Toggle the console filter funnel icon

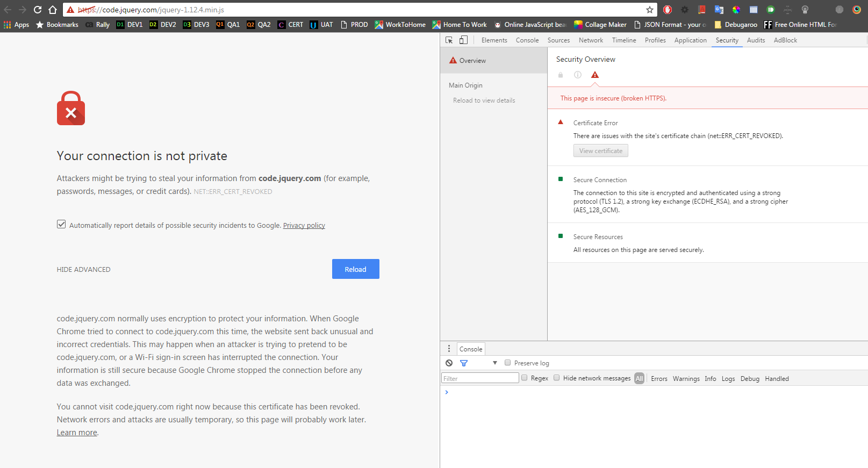pos(464,363)
